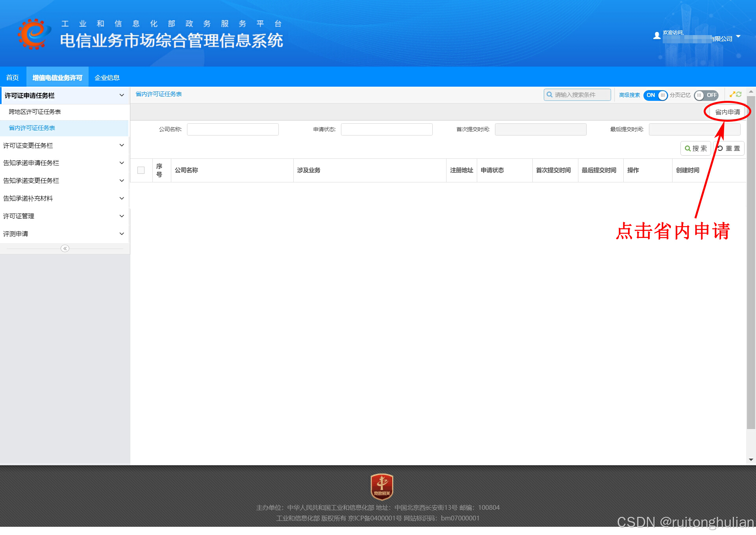The width and height of the screenshot is (756, 535).
Task: Click the 省内申请 button
Action: (727, 112)
